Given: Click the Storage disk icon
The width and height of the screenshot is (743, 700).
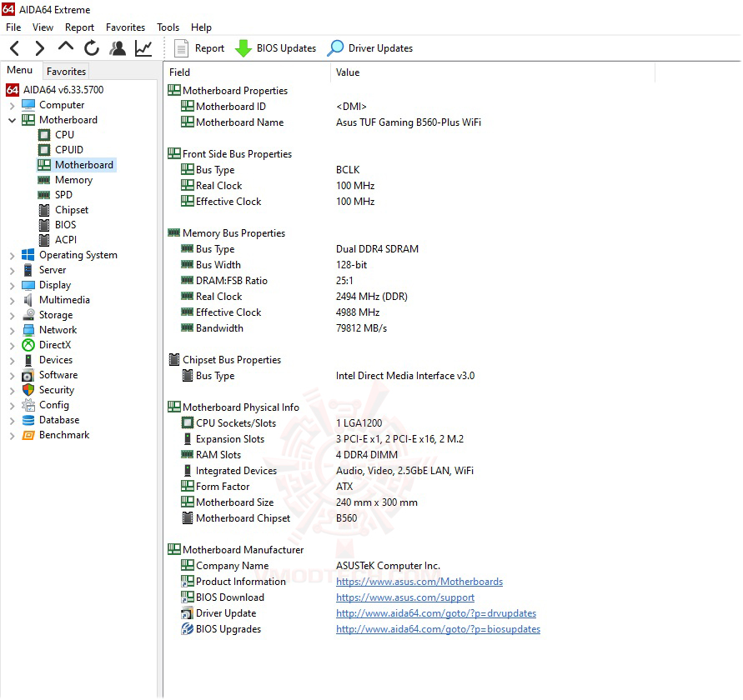Looking at the screenshot, I should [28, 315].
